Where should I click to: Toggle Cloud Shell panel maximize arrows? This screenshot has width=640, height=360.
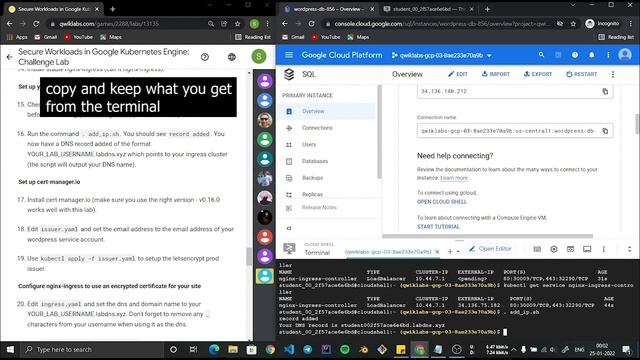click(629, 249)
